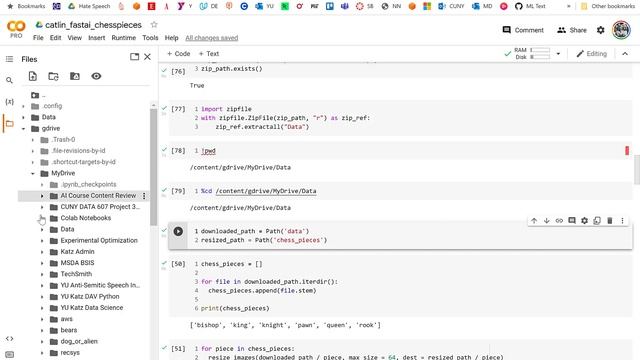Open the Editing mode dropdown
The image size is (640, 360).
point(591,54)
